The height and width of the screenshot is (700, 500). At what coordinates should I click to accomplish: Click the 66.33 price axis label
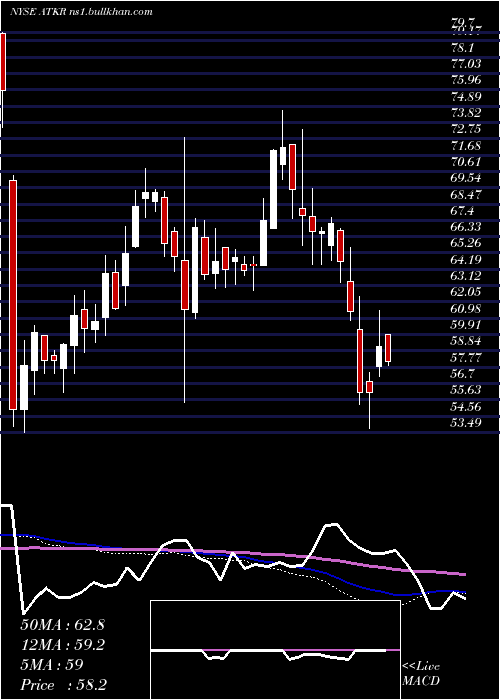pyautogui.click(x=467, y=227)
